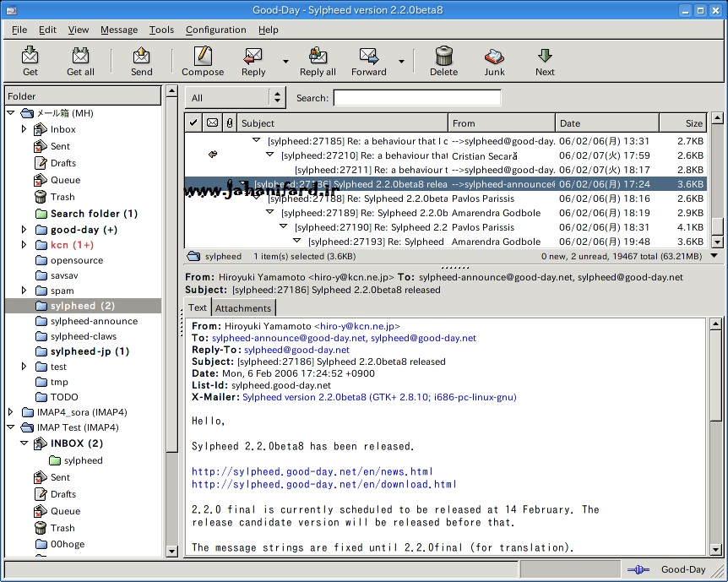
Task: Go to Next message arrow icon
Action: 545,57
